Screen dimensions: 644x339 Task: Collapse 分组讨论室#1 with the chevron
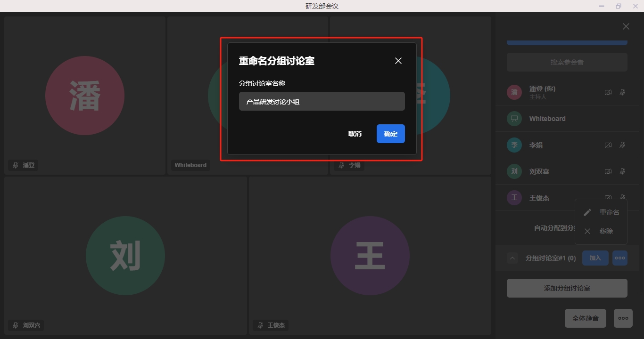pyautogui.click(x=512, y=258)
